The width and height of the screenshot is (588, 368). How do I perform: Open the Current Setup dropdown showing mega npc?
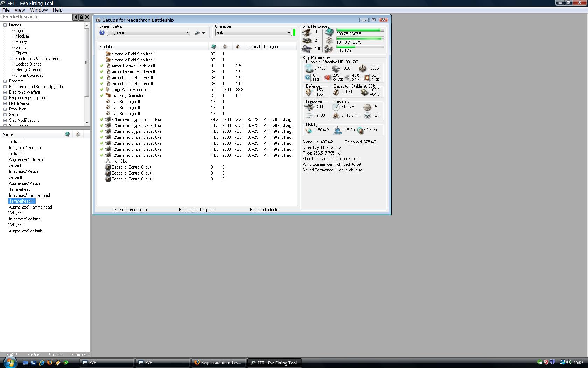click(x=148, y=33)
